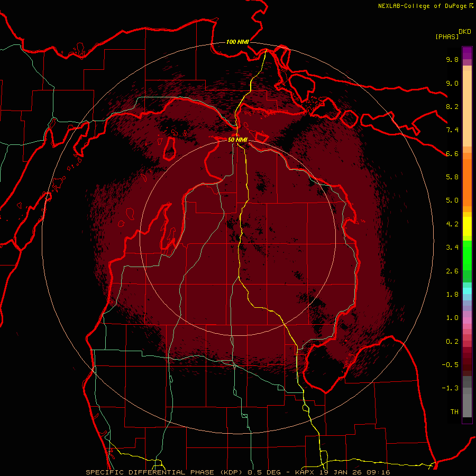Click the [PHAS] unit label
476x476 pixels.
click(x=447, y=36)
